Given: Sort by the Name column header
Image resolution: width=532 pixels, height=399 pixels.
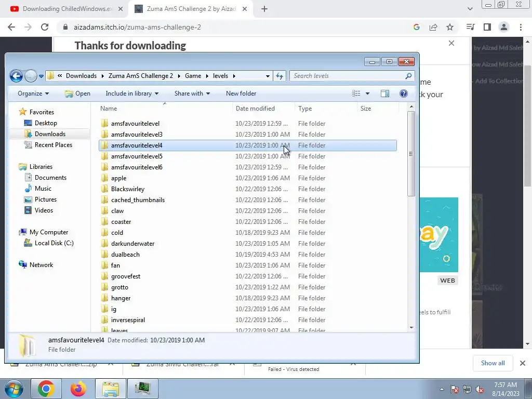Looking at the screenshot, I should [109, 109].
